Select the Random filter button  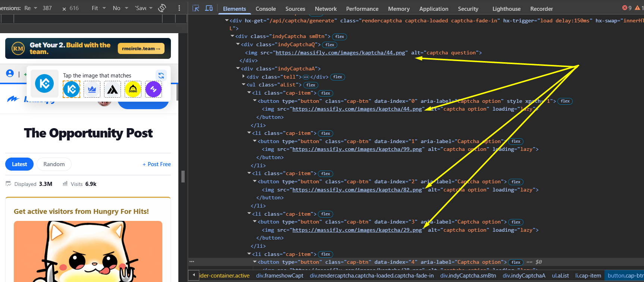(54, 164)
